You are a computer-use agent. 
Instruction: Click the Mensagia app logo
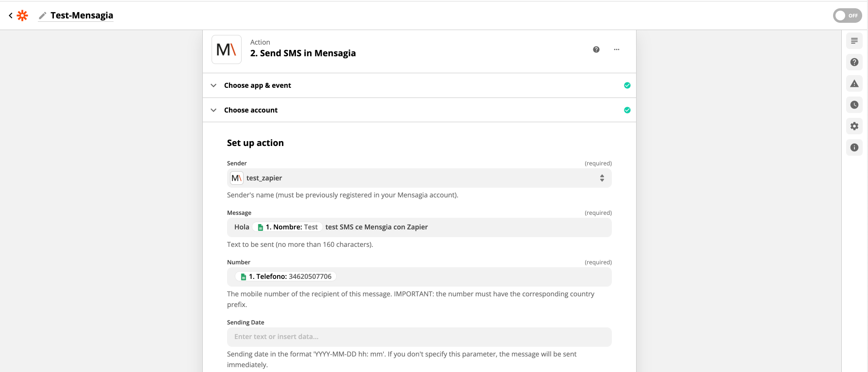(227, 49)
